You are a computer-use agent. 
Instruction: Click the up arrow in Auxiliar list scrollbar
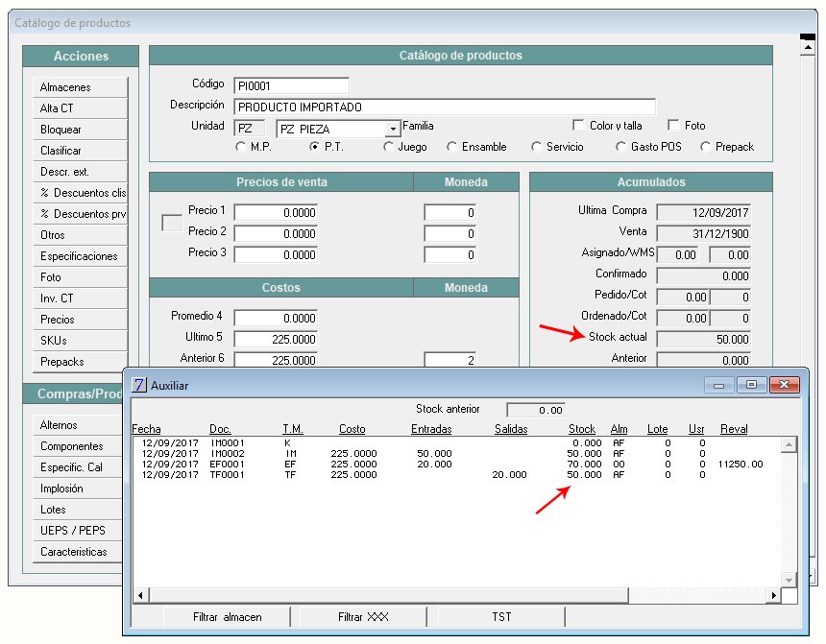pos(789,445)
